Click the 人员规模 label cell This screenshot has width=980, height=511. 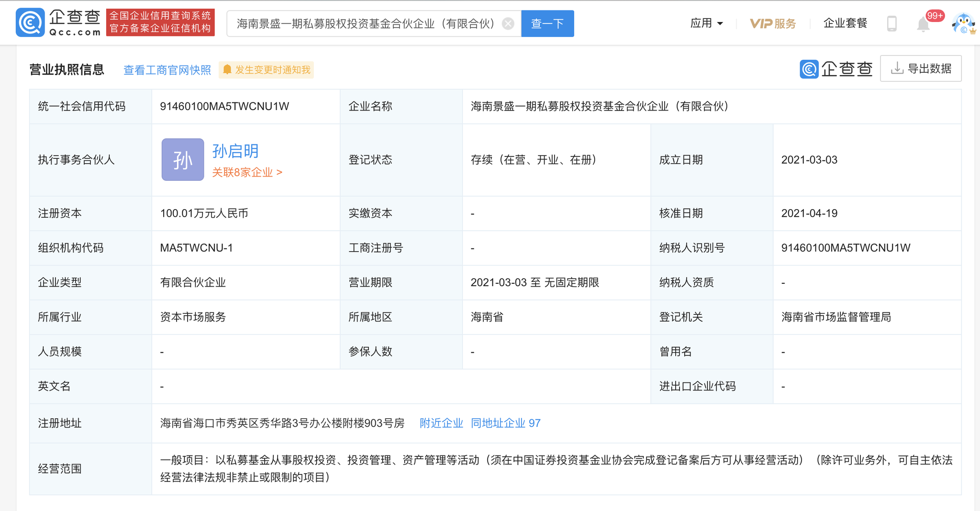tap(91, 352)
